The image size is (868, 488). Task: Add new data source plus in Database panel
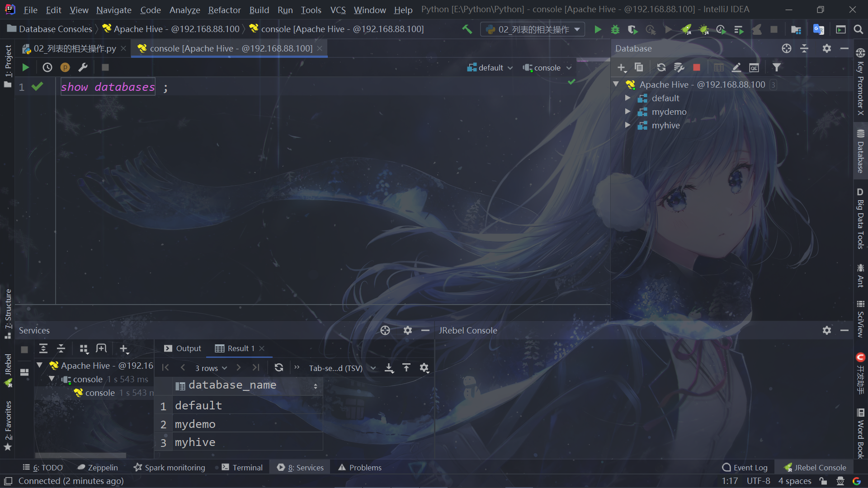point(622,67)
